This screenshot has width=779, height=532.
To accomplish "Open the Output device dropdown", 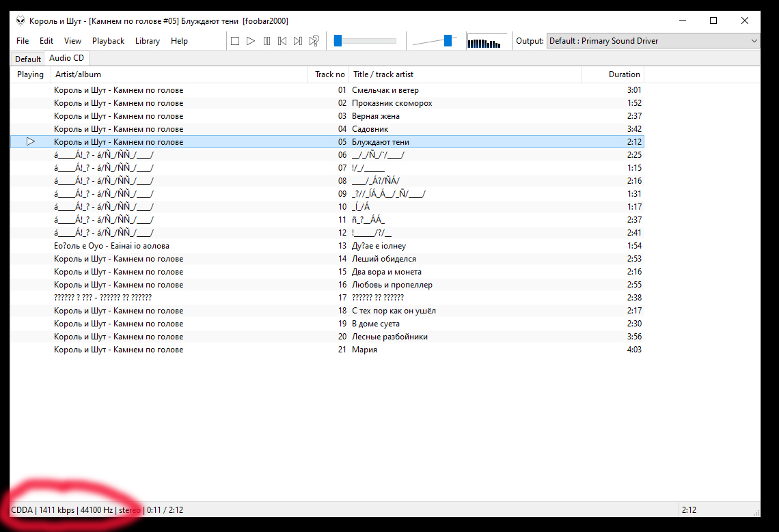I will click(x=653, y=41).
